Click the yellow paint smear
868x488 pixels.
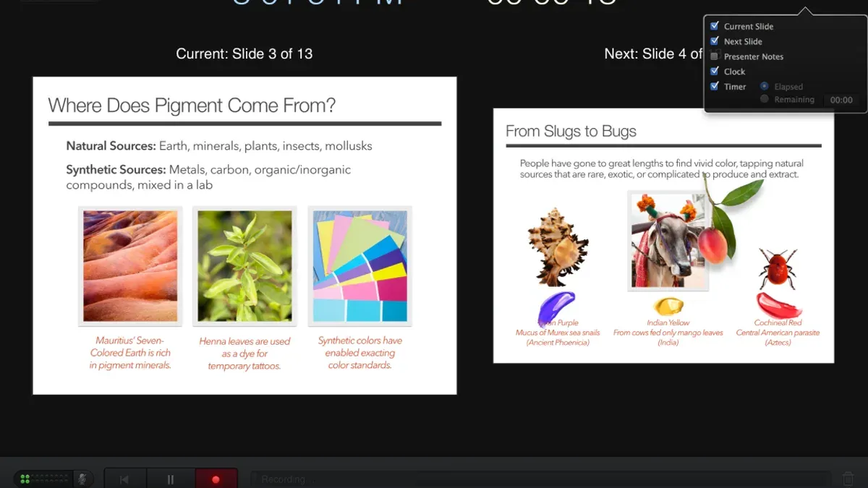668,306
